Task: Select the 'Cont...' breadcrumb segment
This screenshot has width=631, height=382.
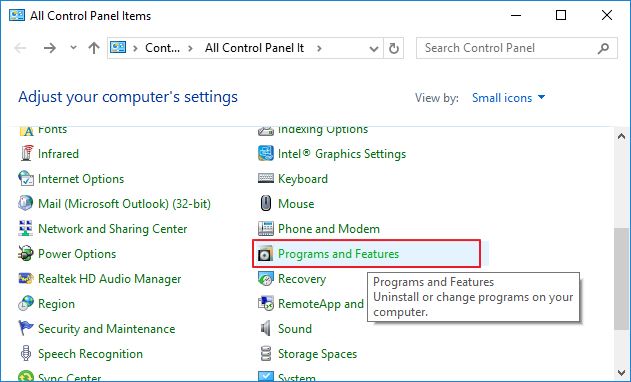Action: [162, 48]
